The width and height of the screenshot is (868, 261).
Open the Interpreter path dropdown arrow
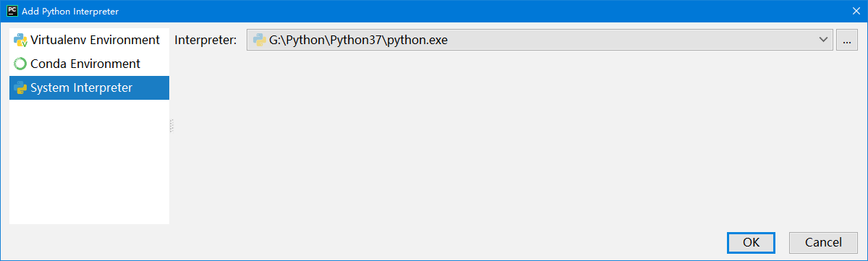(x=823, y=40)
